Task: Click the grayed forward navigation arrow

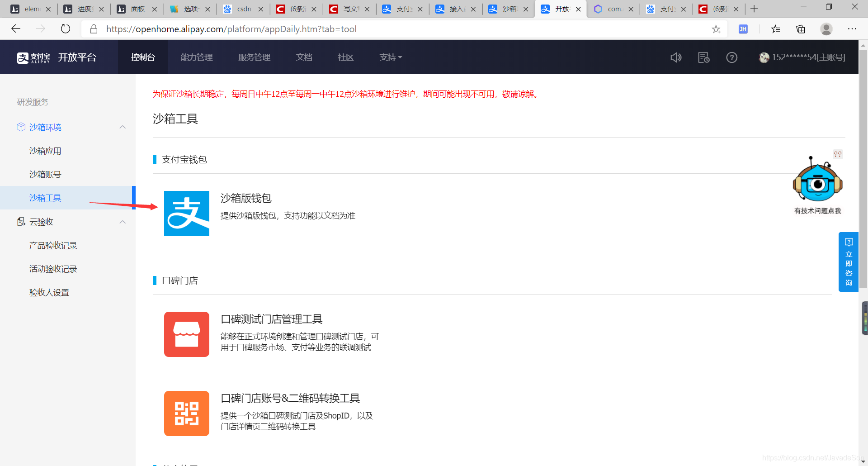Action: click(41, 29)
